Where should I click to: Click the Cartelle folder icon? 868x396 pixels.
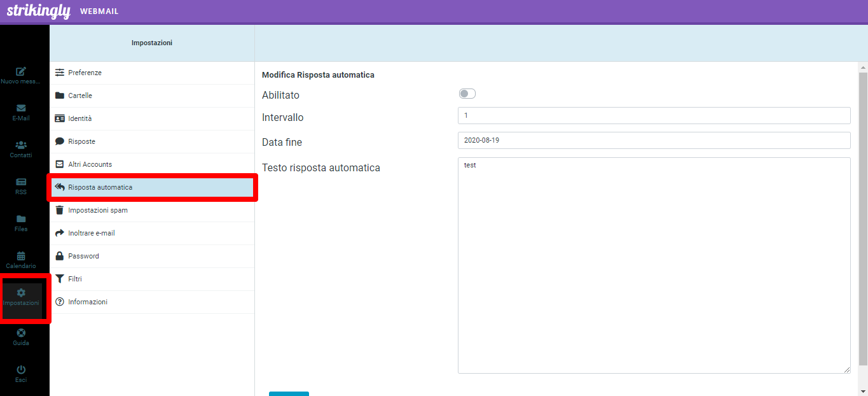60,95
